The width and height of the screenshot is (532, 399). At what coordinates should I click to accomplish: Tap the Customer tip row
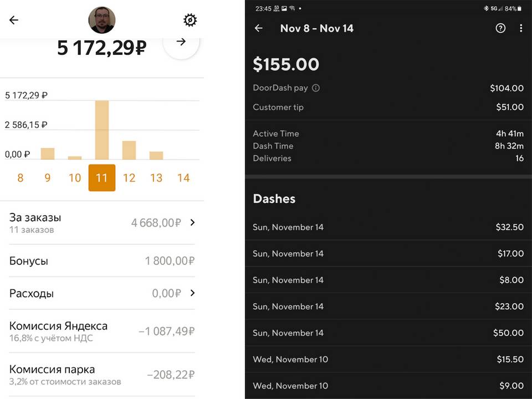(x=388, y=107)
